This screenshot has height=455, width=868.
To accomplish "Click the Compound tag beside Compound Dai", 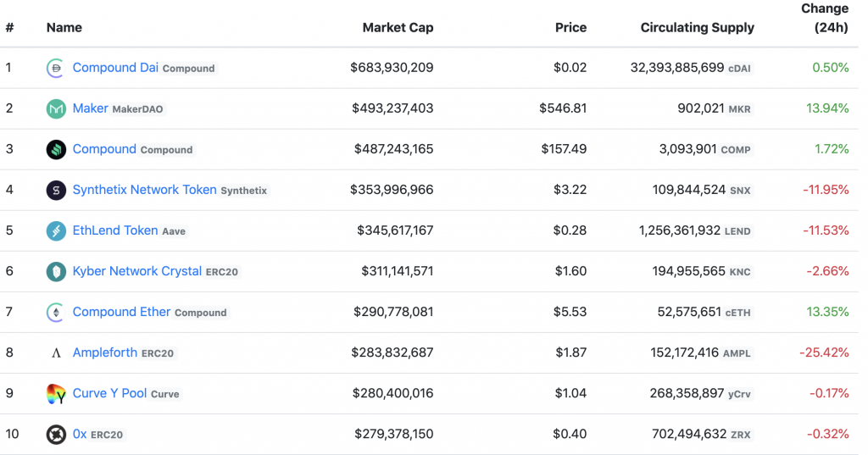I will (188, 69).
